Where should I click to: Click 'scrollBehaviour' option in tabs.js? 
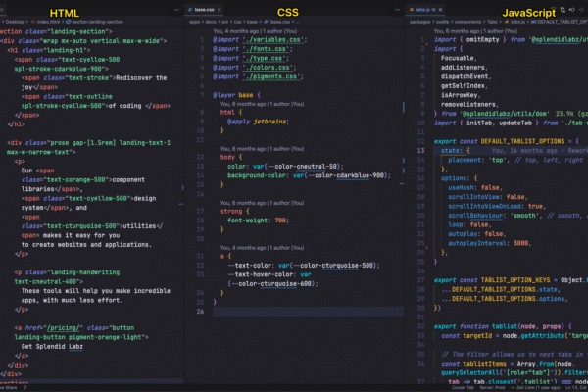click(x=475, y=216)
